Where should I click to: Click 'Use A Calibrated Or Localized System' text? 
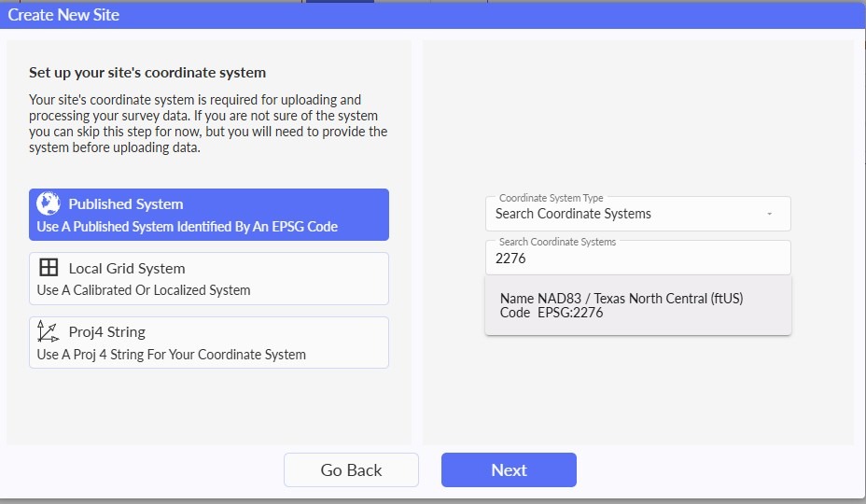point(144,290)
